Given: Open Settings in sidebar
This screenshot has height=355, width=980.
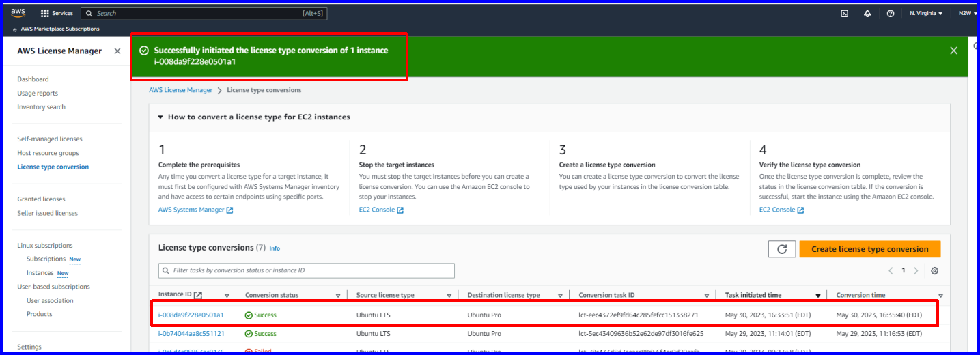Looking at the screenshot, I should pyautogui.click(x=29, y=347).
